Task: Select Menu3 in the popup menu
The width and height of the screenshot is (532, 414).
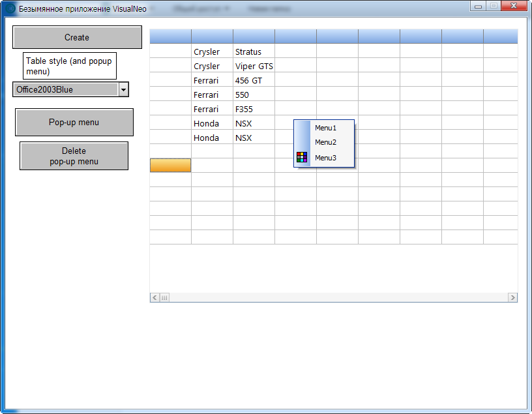Action: click(x=325, y=158)
